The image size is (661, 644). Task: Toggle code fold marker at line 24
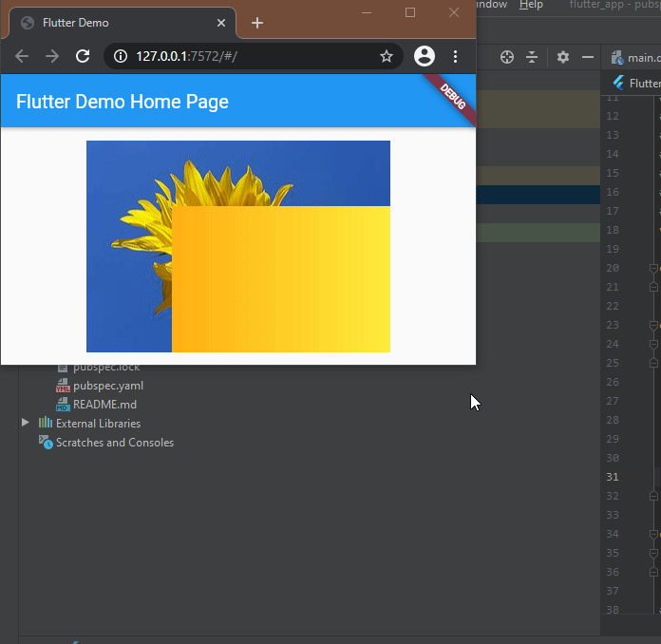tap(653, 344)
